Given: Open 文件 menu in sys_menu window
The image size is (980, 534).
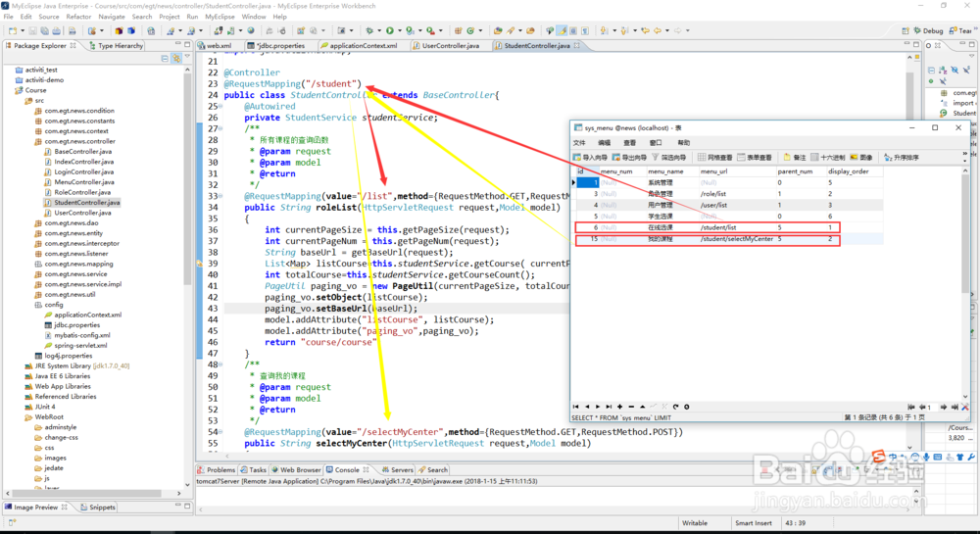Looking at the screenshot, I should (x=579, y=143).
